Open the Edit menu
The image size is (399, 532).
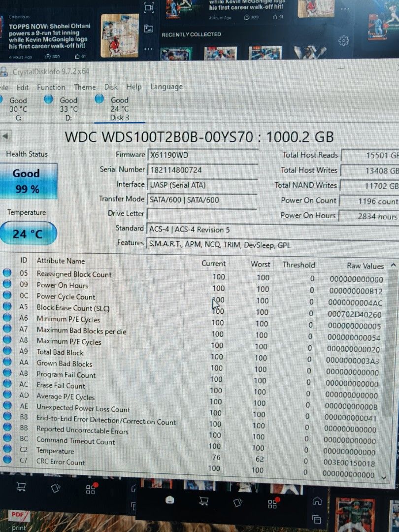pyautogui.click(x=23, y=88)
